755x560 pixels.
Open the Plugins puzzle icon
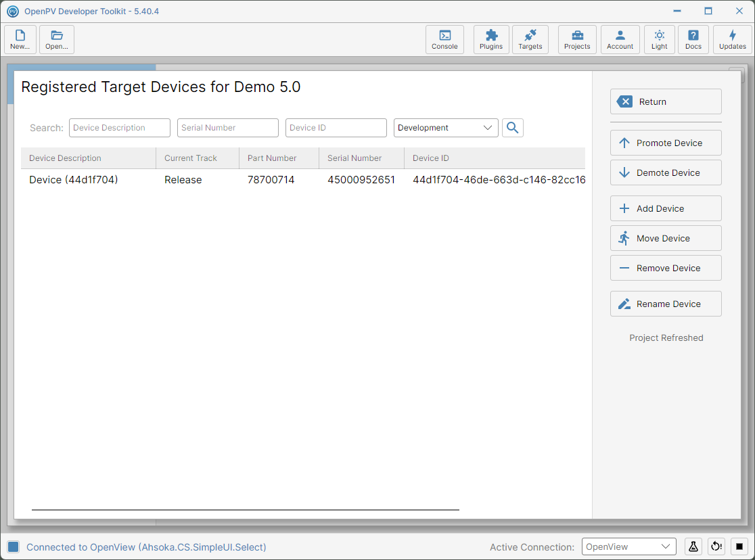[x=491, y=39]
